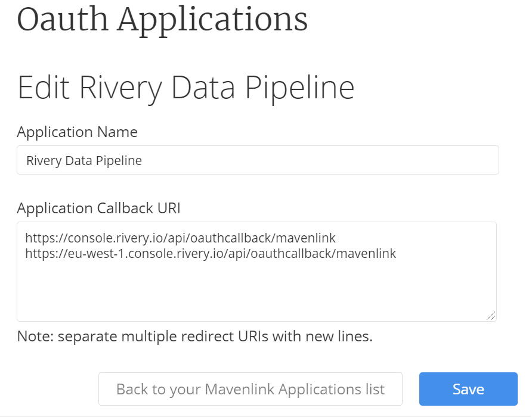Viewport: 532px width, 417px height.
Task: Click mavenlink at end of first URI
Action: coord(308,238)
